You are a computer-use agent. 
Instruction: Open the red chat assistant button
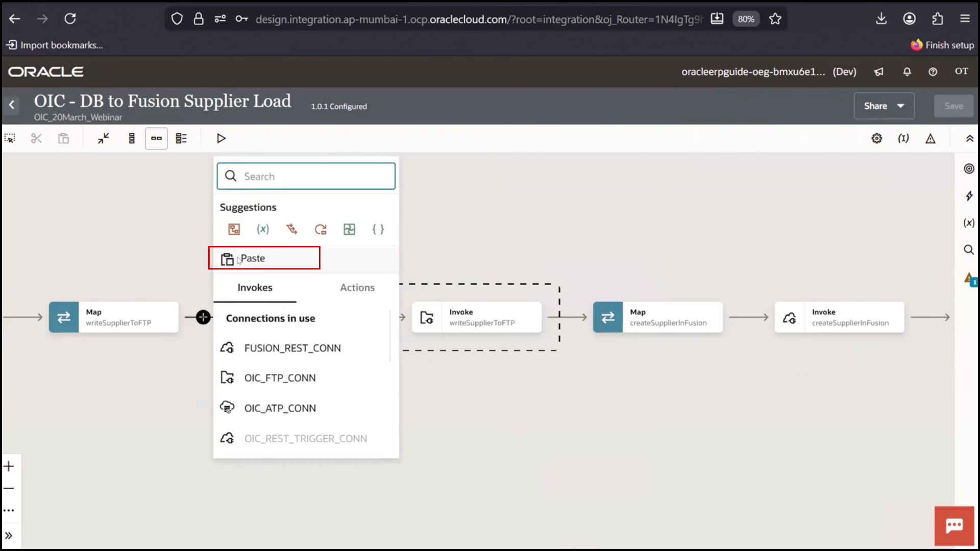[954, 526]
